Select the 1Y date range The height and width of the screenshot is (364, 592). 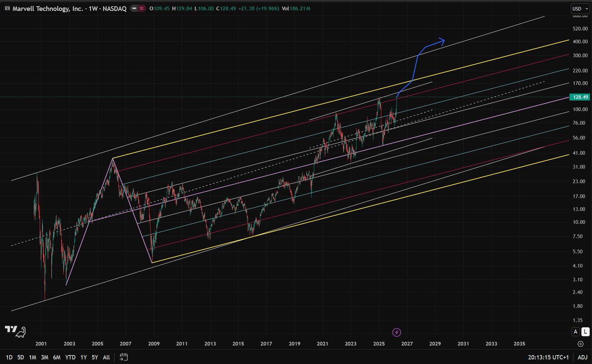[x=83, y=357]
